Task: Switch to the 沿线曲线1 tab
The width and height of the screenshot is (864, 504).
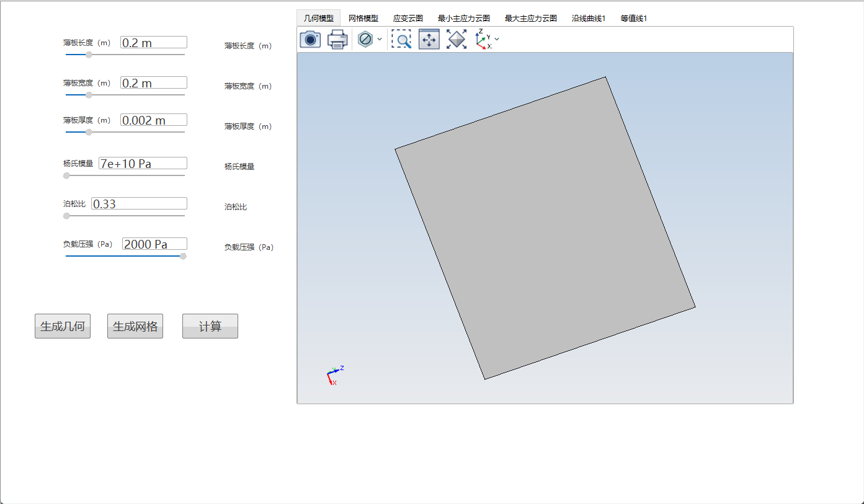Action: click(589, 19)
